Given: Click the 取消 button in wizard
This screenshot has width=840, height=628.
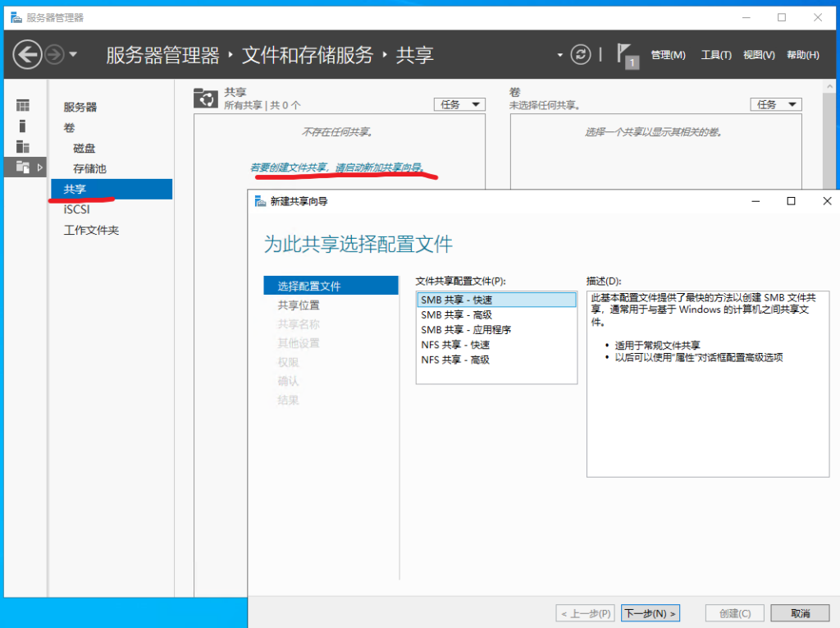Looking at the screenshot, I should point(801,613).
